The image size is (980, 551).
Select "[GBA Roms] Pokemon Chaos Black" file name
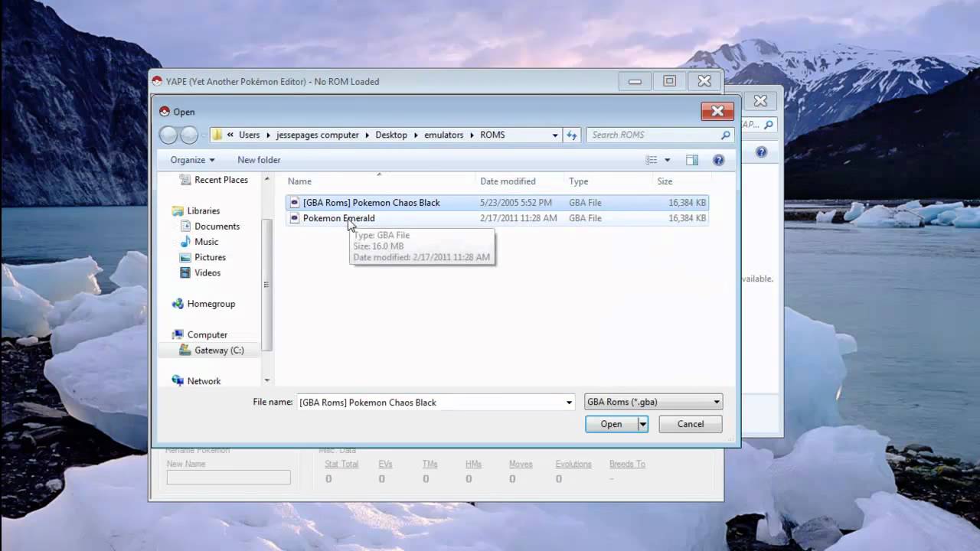click(371, 203)
